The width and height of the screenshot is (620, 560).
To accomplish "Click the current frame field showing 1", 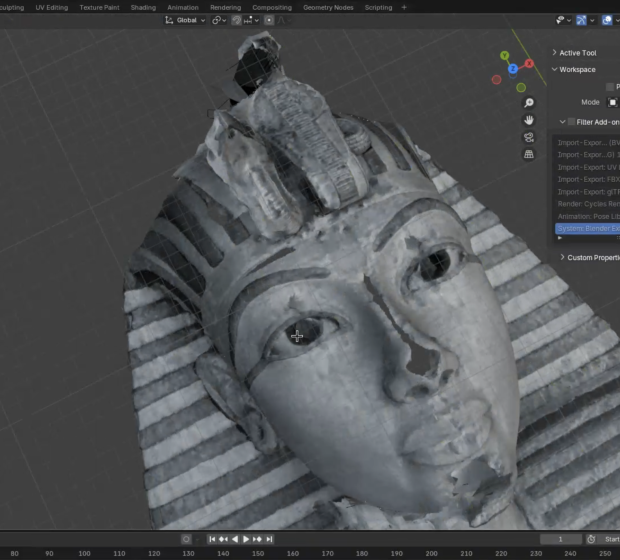I will point(561,539).
